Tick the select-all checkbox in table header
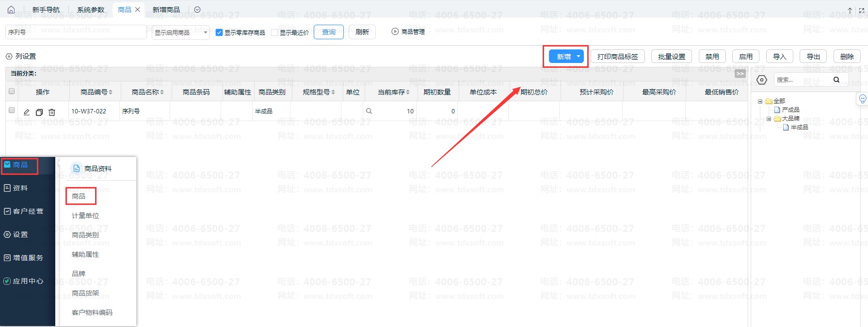The image size is (868, 327). [12, 91]
